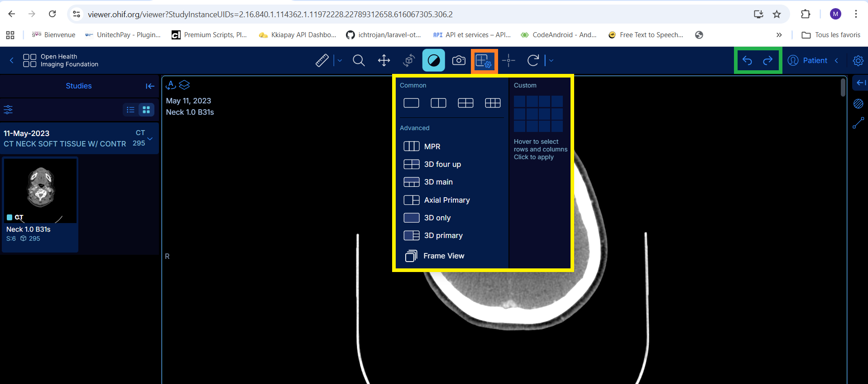
Task: Toggle the Window Level tool
Action: click(433, 60)
